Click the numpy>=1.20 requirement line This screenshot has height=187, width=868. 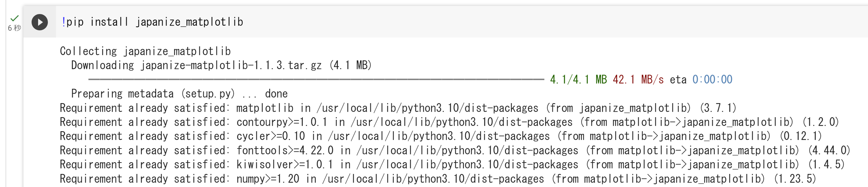(x=437, y=179)
